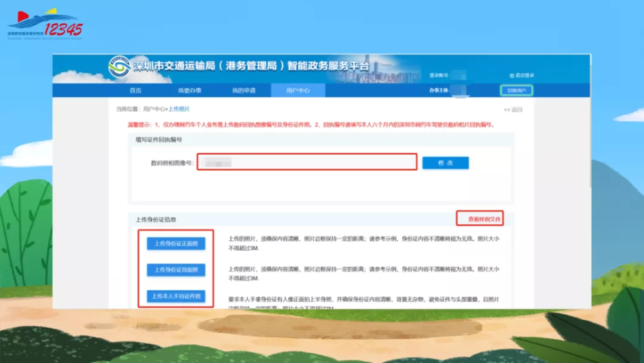This screenshot has width=644, height=363.
Task: Click the 修改 button
Action: [446, 162]
